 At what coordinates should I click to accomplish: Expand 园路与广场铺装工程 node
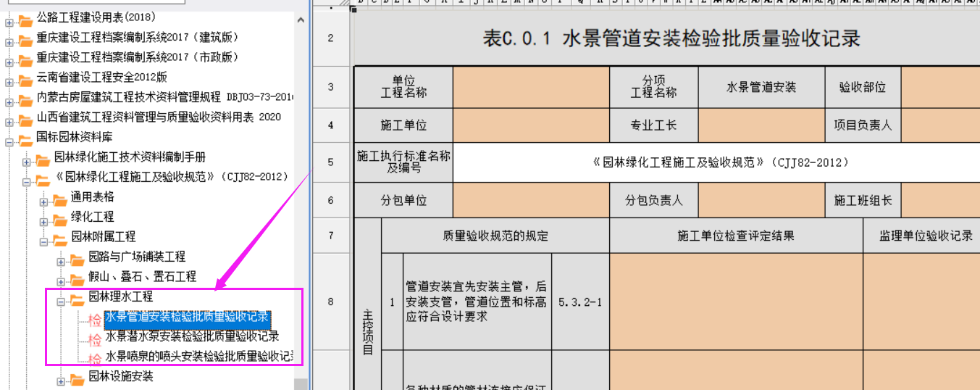tap(62, 262)
